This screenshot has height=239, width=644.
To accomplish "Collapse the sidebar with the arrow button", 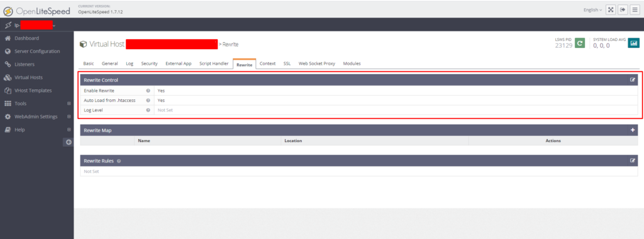I will (x=69, y=142).
